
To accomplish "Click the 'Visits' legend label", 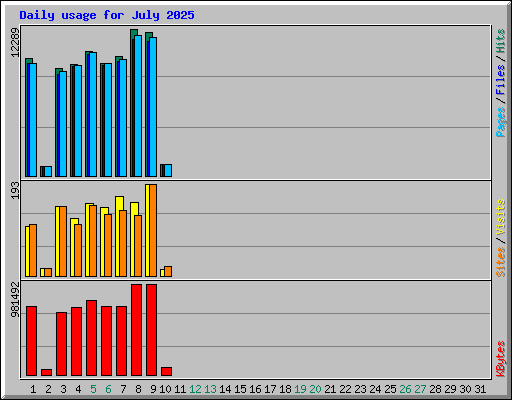I will point(501,218).
